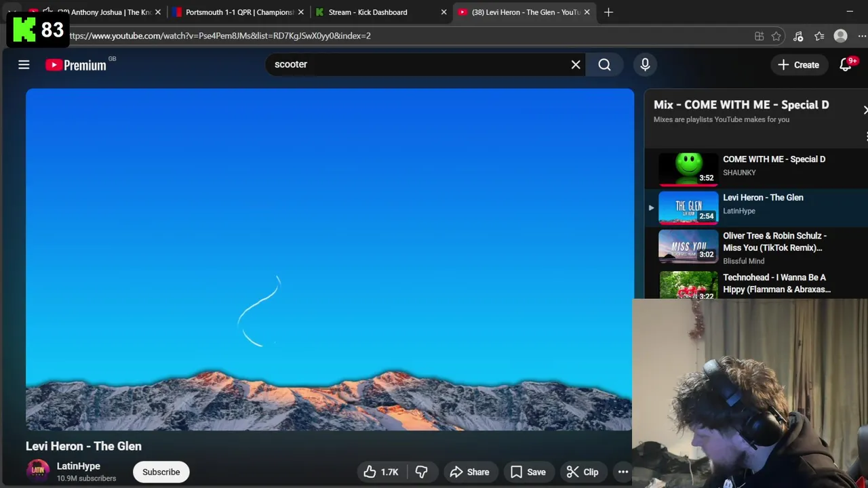Open the browser media control icon
Viewport: 868px width, 488px height.
click(798, 36)
